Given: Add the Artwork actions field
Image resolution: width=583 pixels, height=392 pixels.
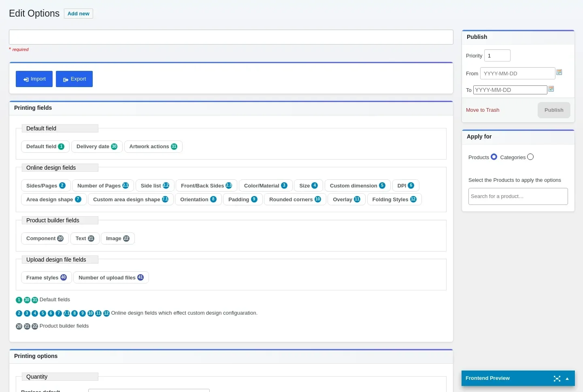Looking at the screenshot, I should coord(153,147).
